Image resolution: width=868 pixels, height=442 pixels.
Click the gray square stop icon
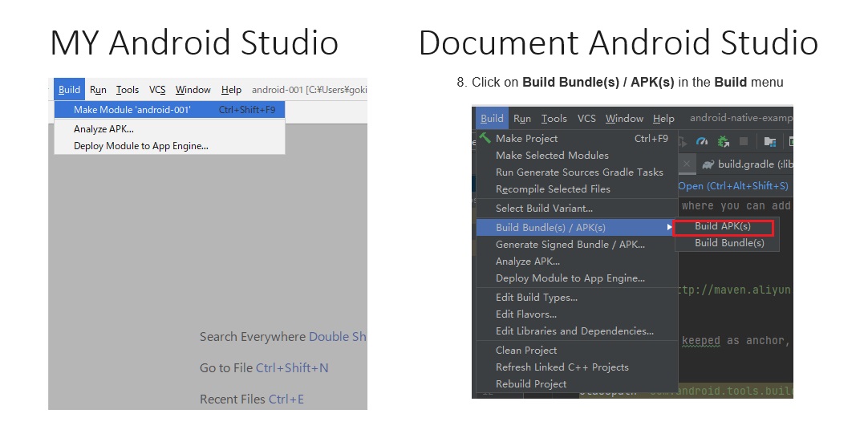coord(744,141)
